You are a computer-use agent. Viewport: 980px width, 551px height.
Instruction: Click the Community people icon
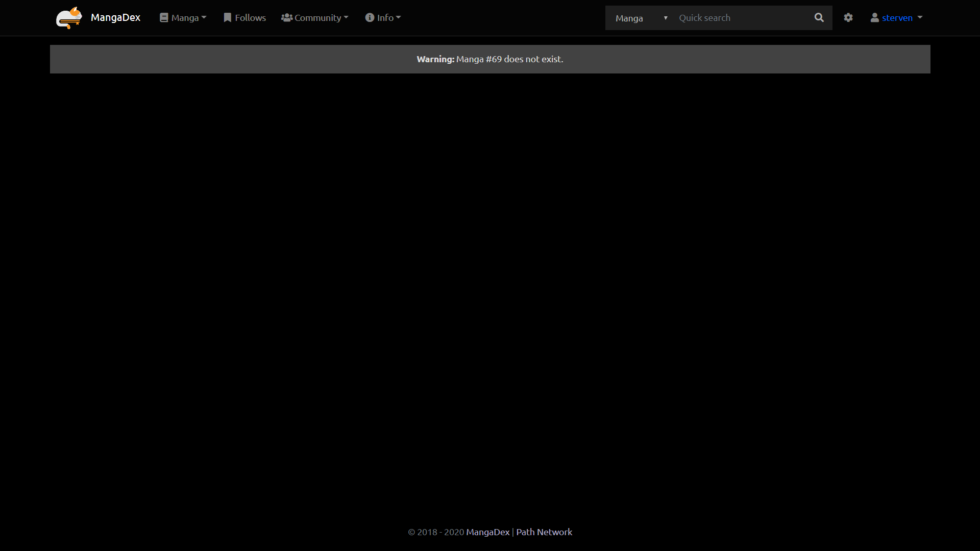click(x=286, y=18)
